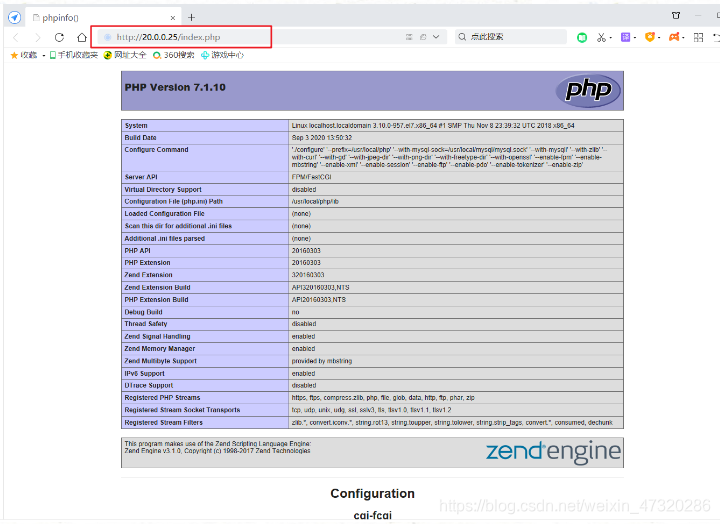Select the Build Date row label

pos(141,137)
